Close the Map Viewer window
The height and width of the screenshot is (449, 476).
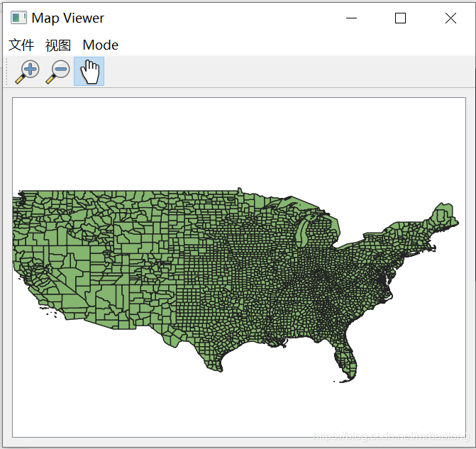[x=450, y=18]
